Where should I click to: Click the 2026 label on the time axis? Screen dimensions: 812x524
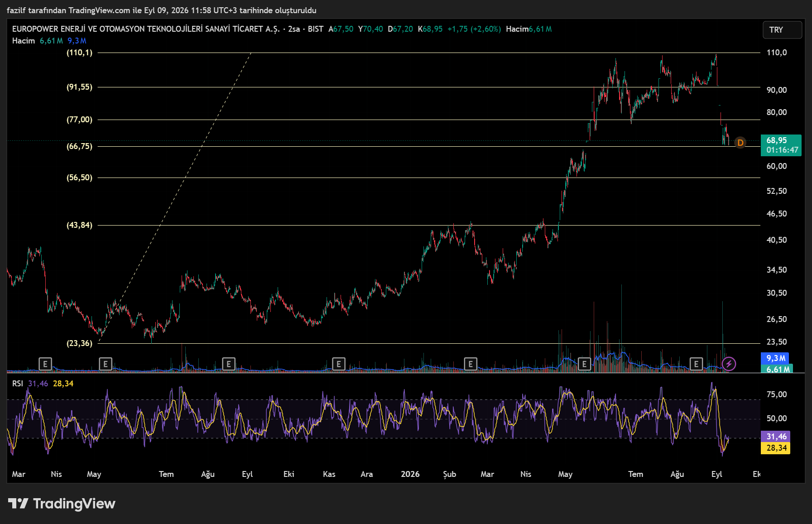point(410,474)
